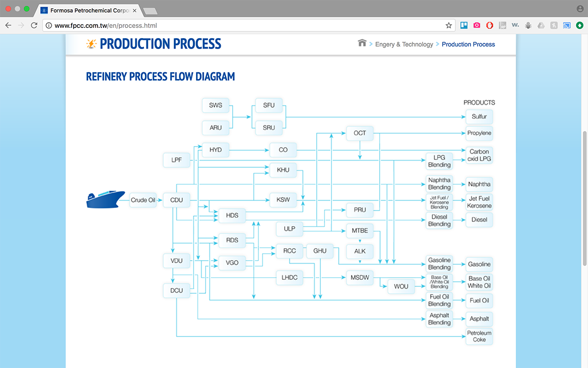This screenshot has height=368, width=588.
Task: Go to home via breadcrumb house icon
Action: (362, 43)
